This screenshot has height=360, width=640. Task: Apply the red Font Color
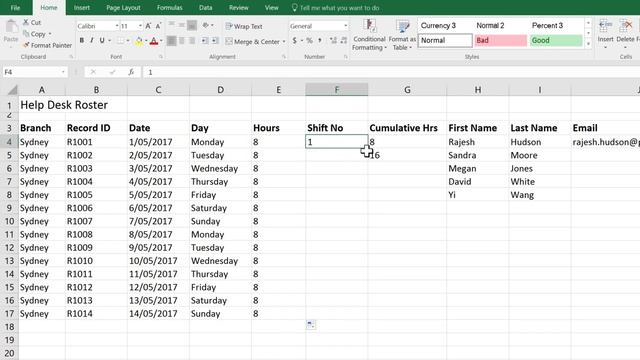pos(154,41)
